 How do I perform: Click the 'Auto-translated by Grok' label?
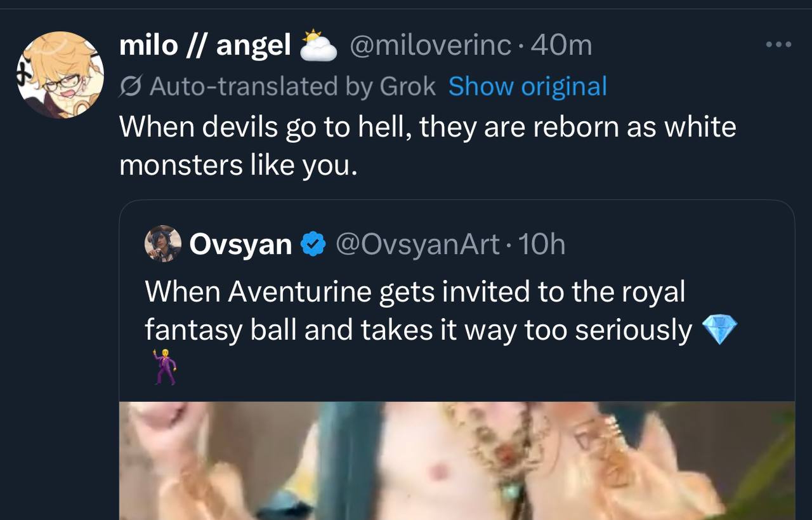tap(292, 86)
